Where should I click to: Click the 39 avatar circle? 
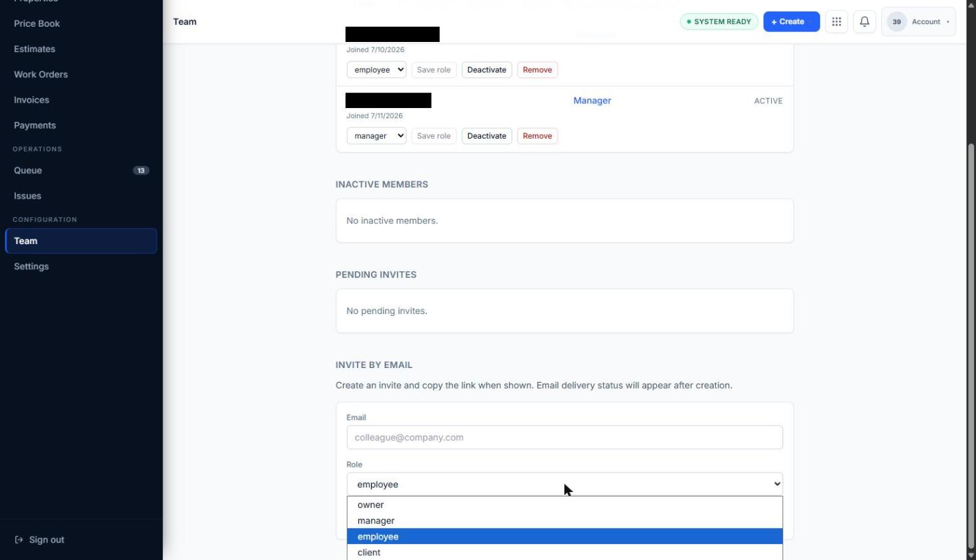click(x=897, y=22)
